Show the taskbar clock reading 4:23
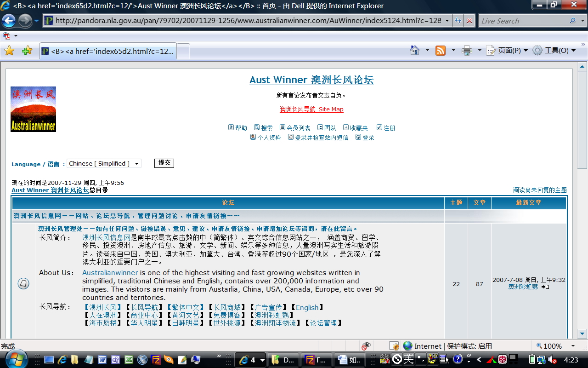 pos(571,360)
